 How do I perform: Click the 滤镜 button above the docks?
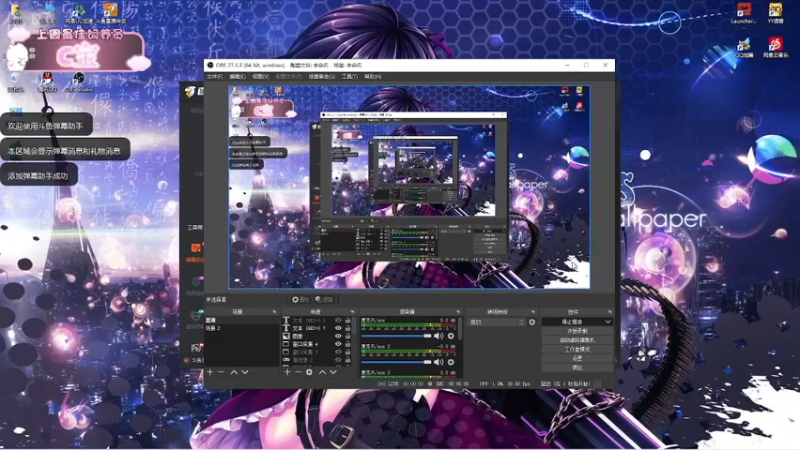click(x=324, y=299)
